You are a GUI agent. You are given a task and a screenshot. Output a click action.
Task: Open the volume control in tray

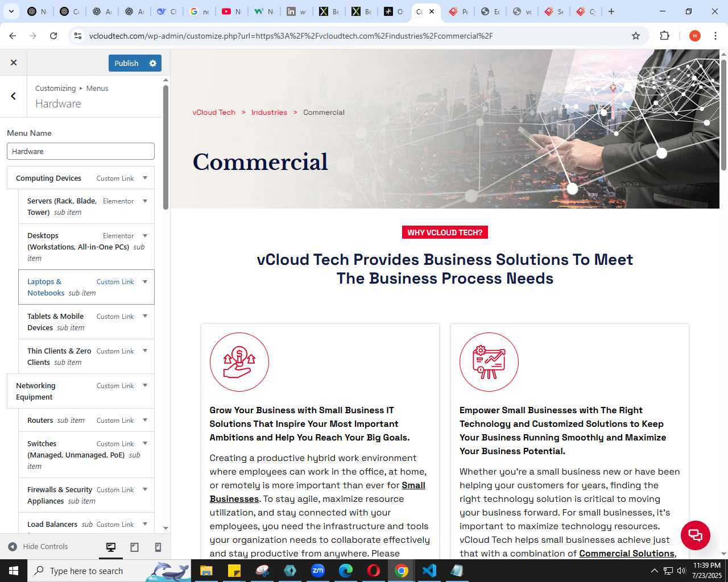click(681, 571)
